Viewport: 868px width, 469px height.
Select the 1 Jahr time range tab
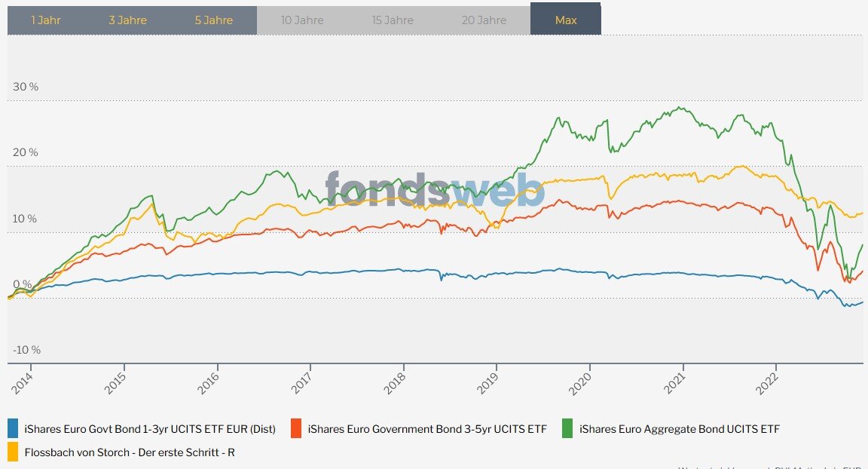point(46,20)
